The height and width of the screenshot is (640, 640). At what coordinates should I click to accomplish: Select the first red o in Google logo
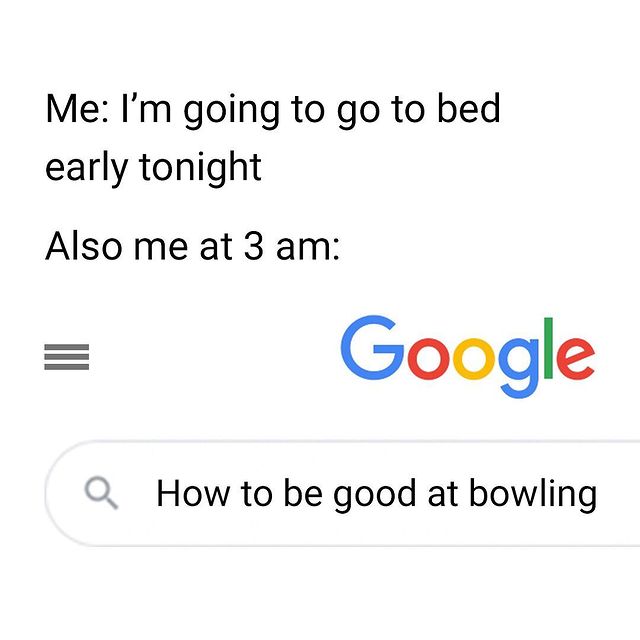click(428, 359)
